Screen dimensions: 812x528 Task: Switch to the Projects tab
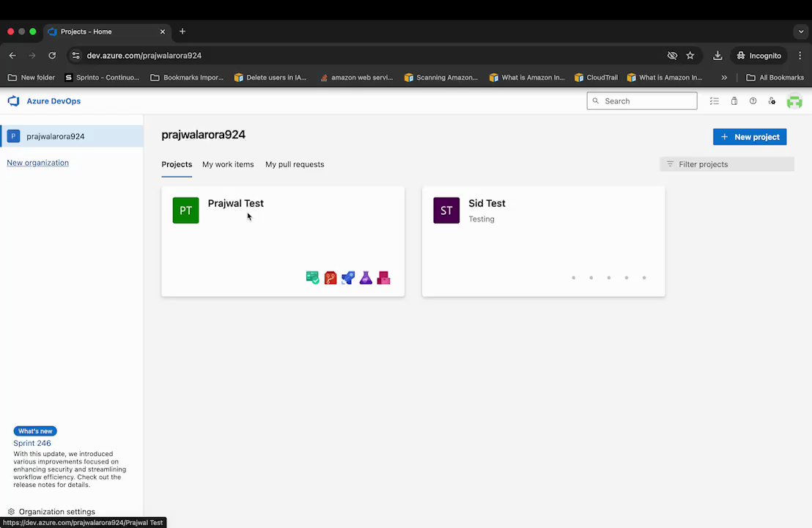coord(177,164)
